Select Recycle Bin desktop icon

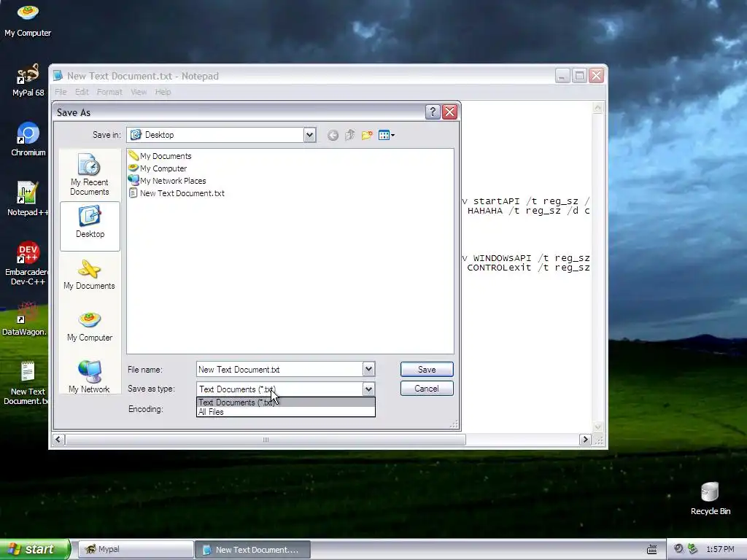tap(710, 499)
